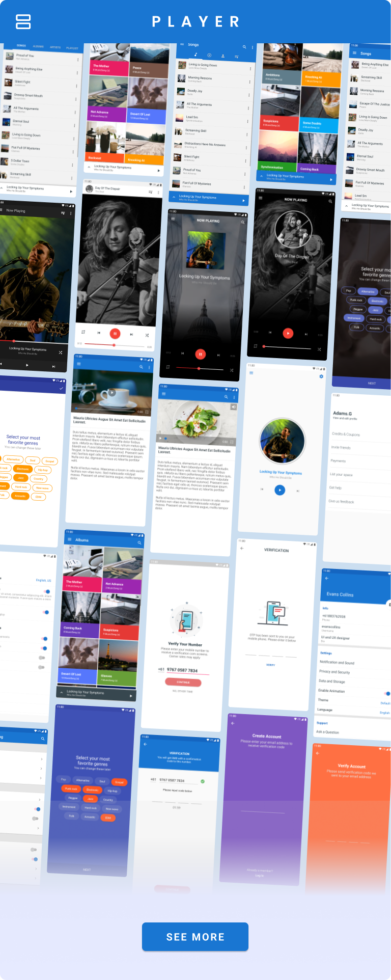The image size is (391, 980).
Task: Play on circular-photo Now Playing screen
Action: [288, 333]
